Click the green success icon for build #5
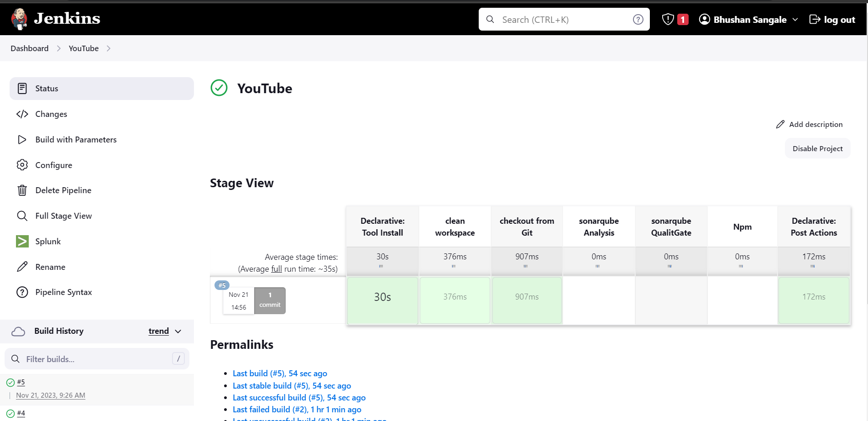This screenshot has height=421, width=868. pos(10,383)
